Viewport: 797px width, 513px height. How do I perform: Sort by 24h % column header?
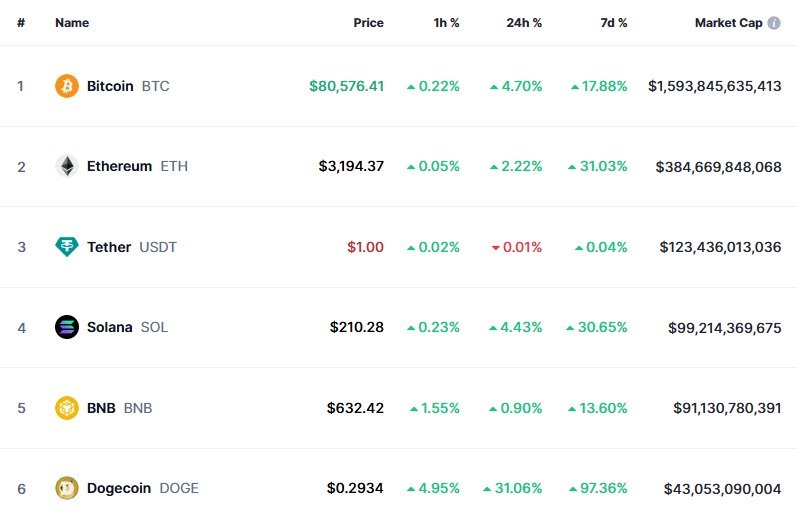click(524, 23)
